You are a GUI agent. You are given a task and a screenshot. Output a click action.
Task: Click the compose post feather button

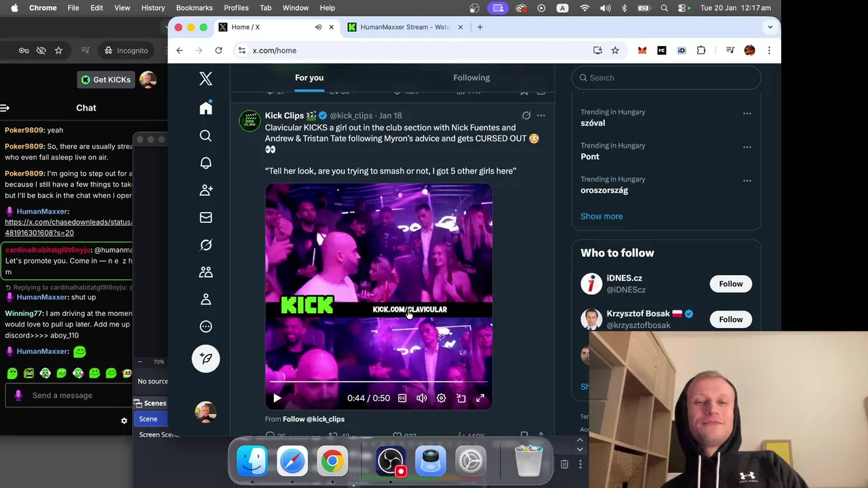click(205, 358)
